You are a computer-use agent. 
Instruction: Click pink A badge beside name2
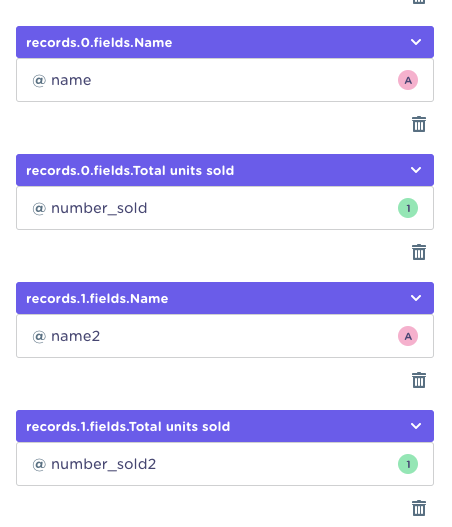(408, 336)
